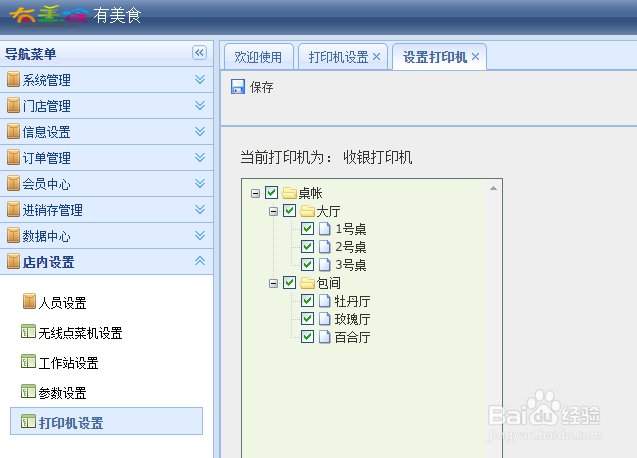Image resolution: width=637 pixels, height=458 pixels.
Task: Expand 订单管理 section with chevron
Action: tap(199, 157)
